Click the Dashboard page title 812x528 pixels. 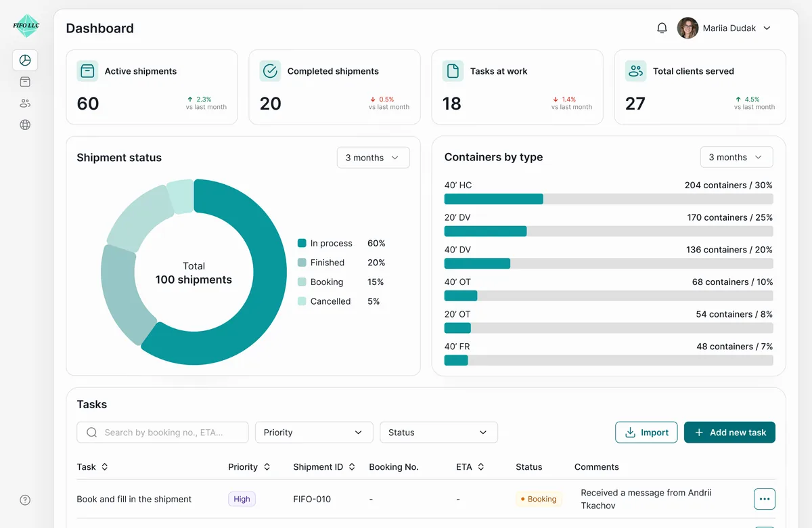pos(99,28)
